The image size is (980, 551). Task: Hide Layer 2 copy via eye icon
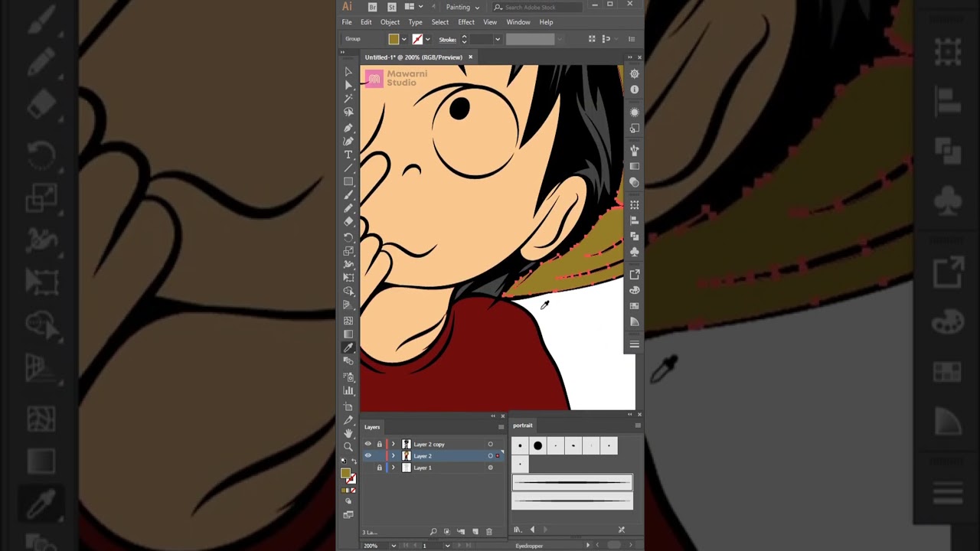(367, 444)
